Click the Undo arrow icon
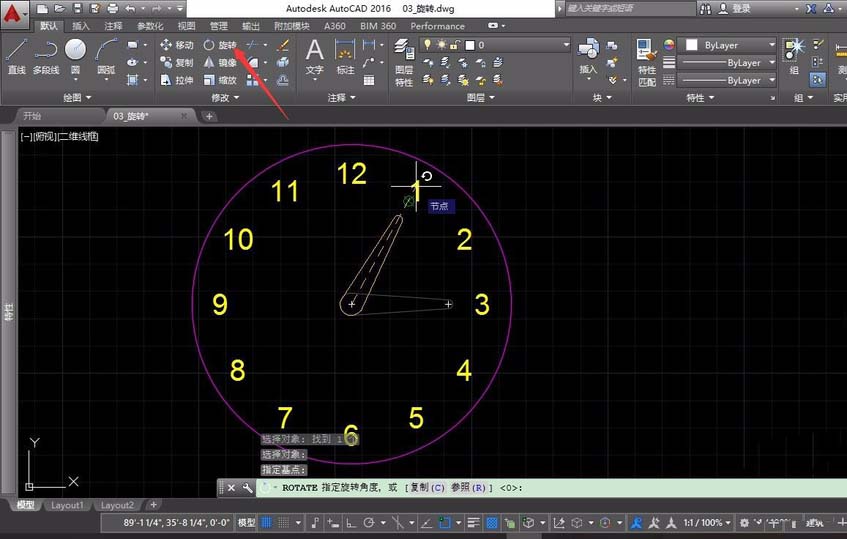 coord(130,9)
